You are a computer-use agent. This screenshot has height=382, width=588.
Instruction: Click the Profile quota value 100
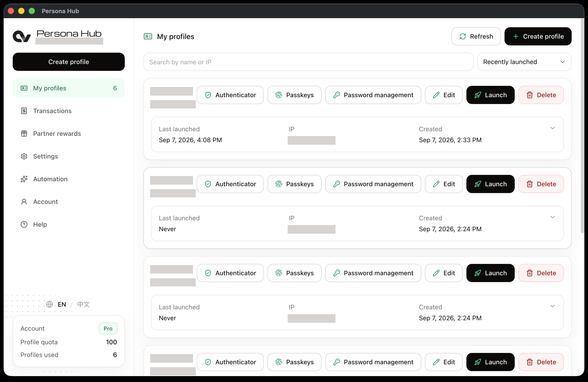[111, 342]
